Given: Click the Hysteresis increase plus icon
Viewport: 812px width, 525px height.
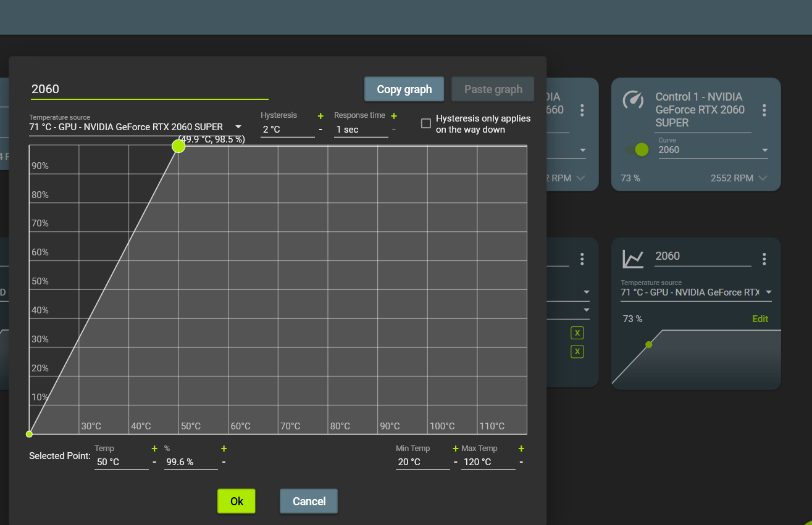Looking at the screenshot, I should coord(320,115).
